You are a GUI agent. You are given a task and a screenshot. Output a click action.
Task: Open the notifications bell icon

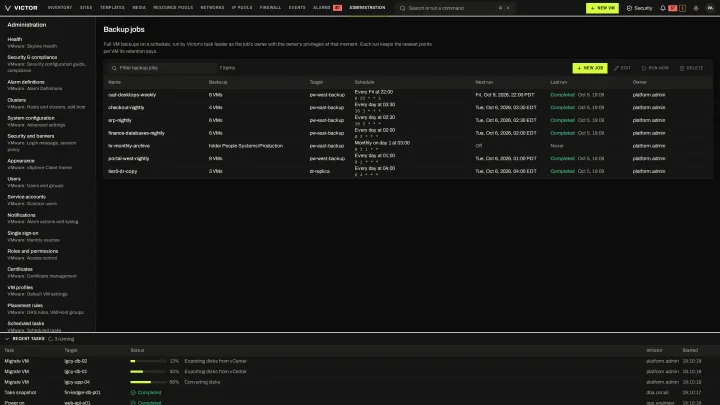663,8
